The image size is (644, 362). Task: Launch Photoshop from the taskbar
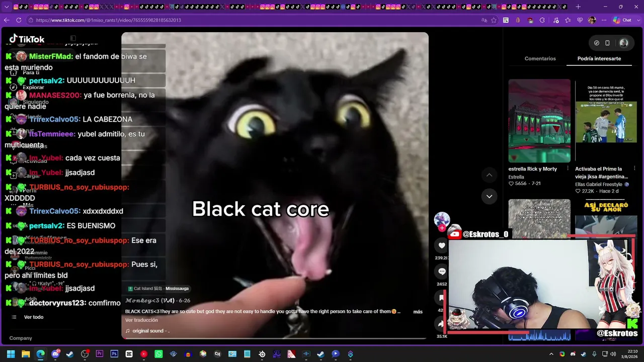114,354
